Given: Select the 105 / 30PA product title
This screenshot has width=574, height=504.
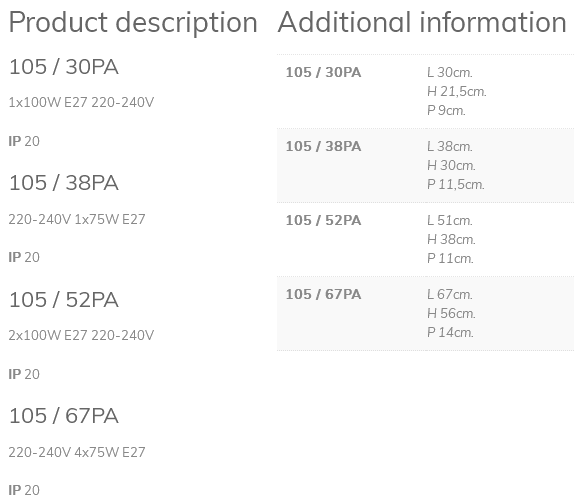Looking at the screenshot, I should tap(64, 67).
